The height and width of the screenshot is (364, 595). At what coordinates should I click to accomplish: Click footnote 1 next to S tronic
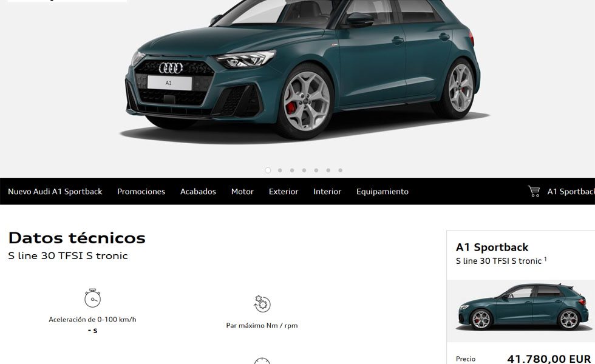point(545,259)
